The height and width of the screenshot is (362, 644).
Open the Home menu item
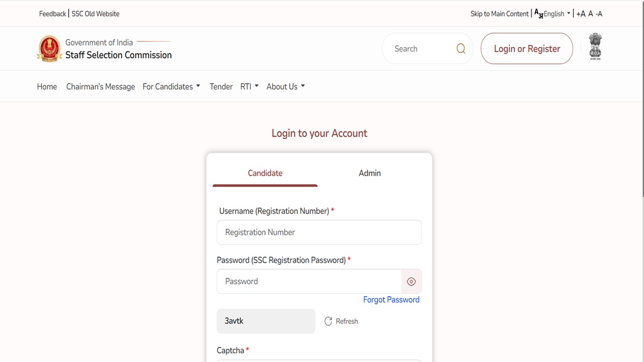47,86
